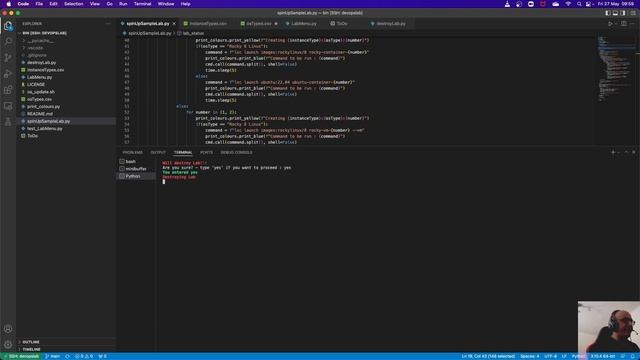Image resolution: width=640 pixels, height=360 pixels.
Task: Open the Explorer view in the activity bar
Action: [8, 26]
